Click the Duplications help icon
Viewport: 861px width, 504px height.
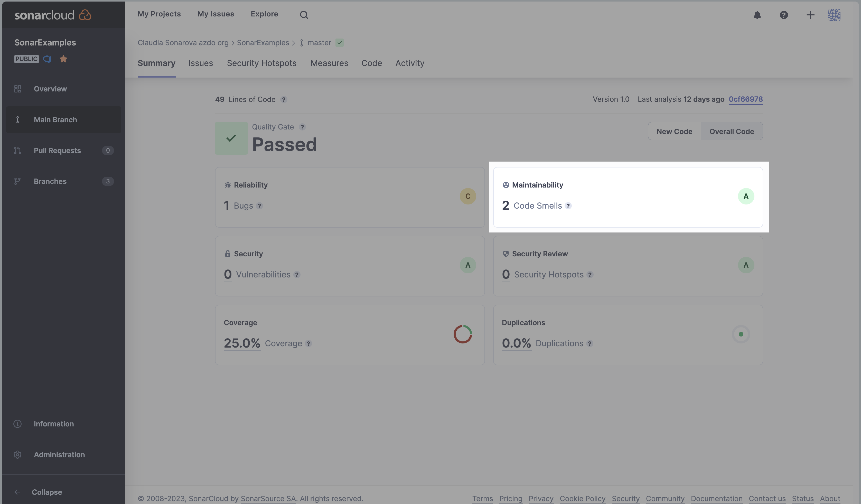[589, 343]
